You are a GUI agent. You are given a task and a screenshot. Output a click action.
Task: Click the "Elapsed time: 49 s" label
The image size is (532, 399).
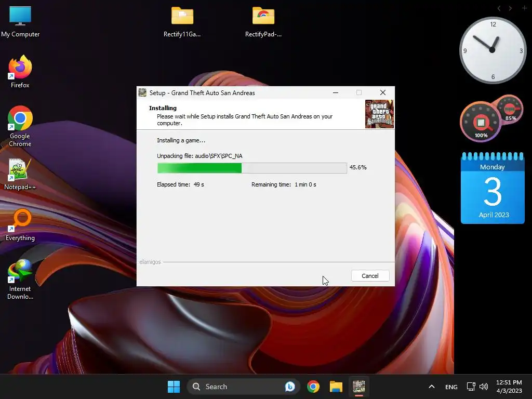pyautogui.click(x=180, y=184)
